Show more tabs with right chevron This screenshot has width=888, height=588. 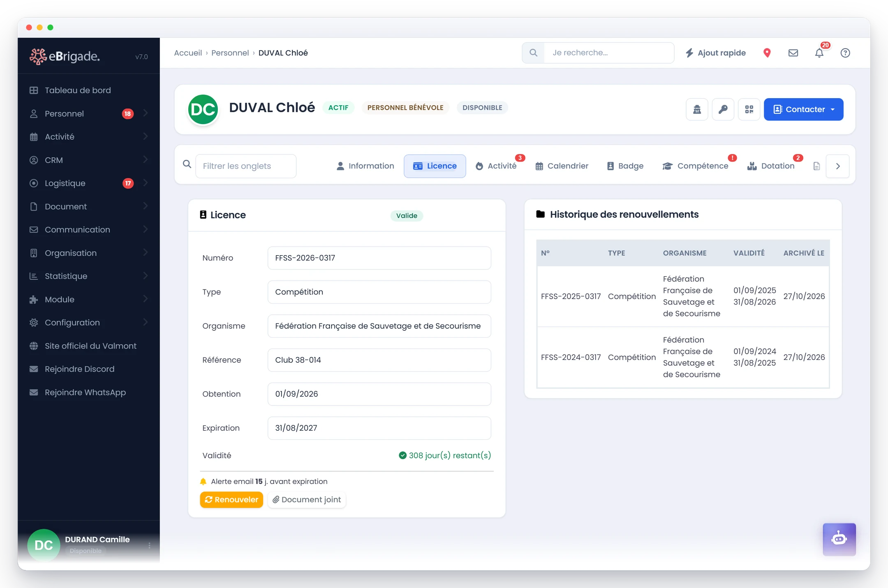(x=837, y=166)
